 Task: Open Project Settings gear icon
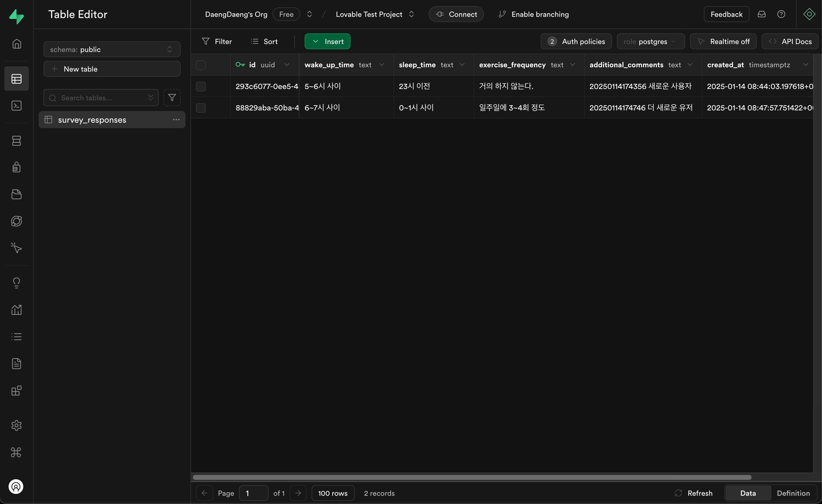coord(16,425)
